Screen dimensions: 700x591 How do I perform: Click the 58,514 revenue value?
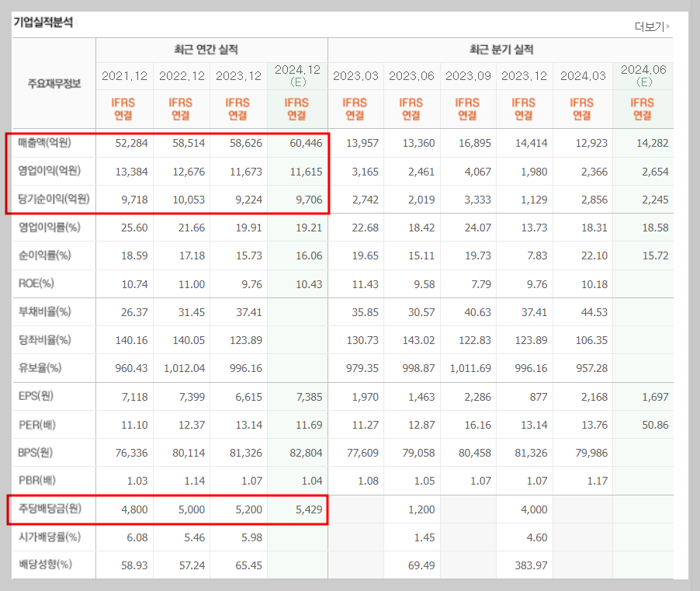pos(189,144)
